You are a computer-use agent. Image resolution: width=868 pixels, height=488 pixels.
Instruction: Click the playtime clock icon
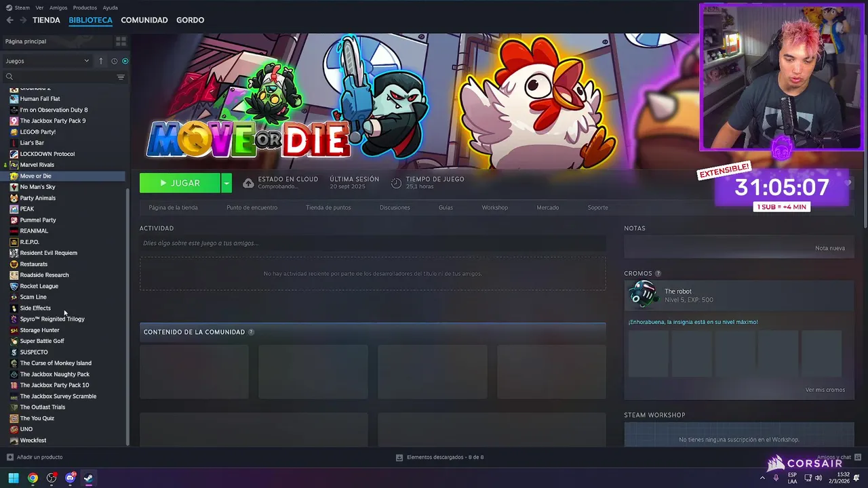click(x=396, y=183)
